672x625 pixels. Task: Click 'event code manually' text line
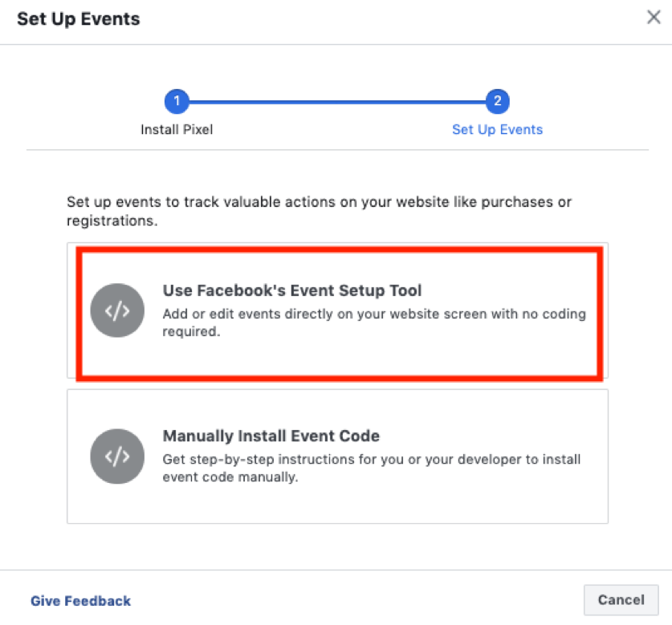[230, 477]
